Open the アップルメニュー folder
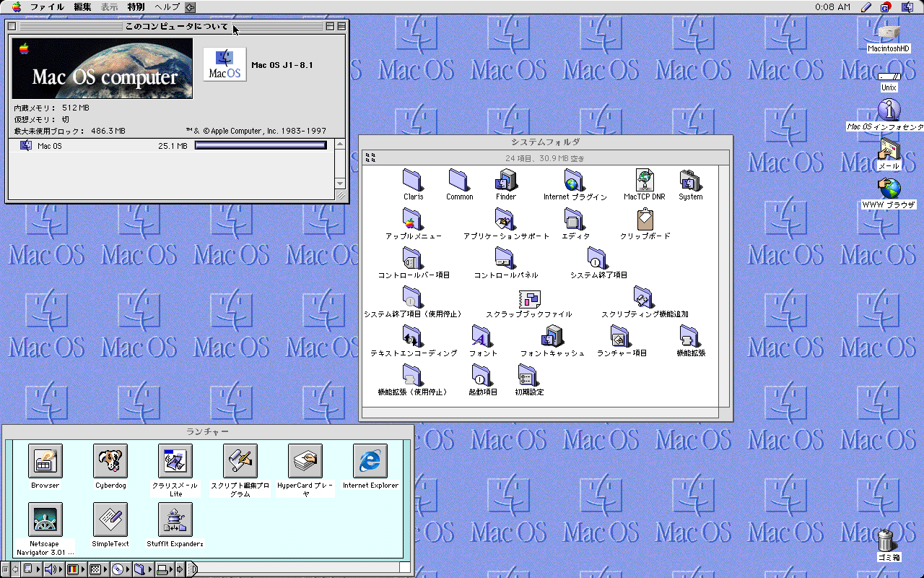Screen dimensions: 924x578 pos(413,219)
